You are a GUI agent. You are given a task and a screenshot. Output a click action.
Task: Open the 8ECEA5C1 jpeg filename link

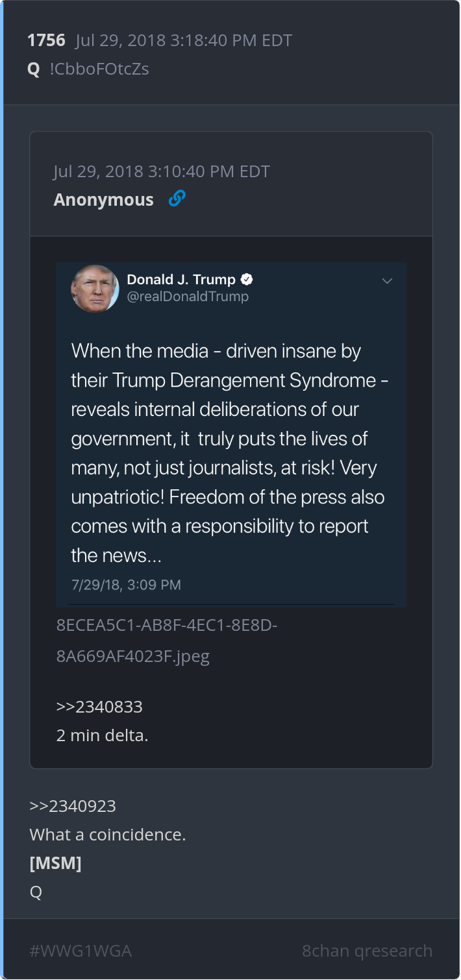[167, 641]
